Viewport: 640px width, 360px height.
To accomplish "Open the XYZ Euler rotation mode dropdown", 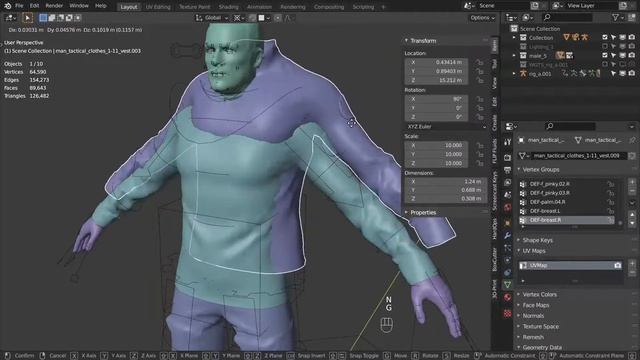I will coord(447,127).
